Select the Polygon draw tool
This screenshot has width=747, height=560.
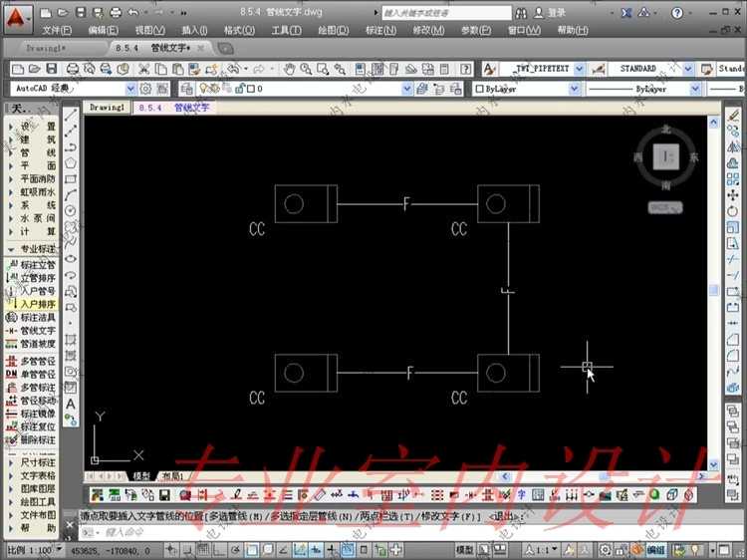(x=71, y=163)
